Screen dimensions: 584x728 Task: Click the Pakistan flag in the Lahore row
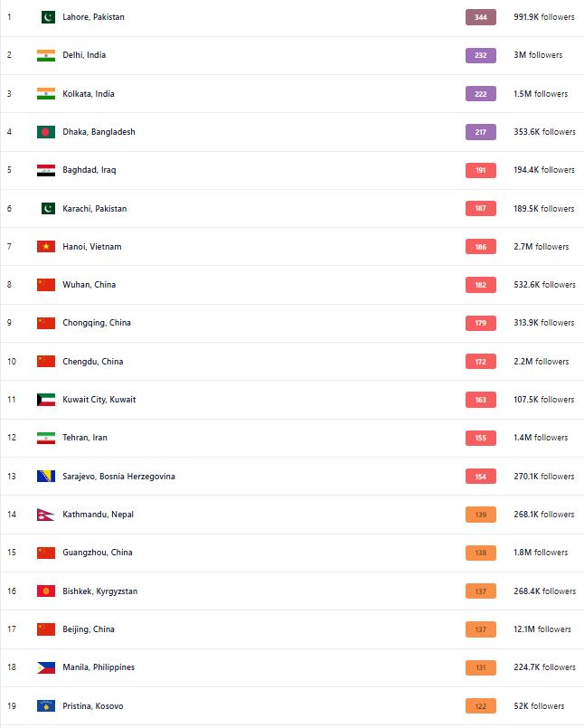48,17
